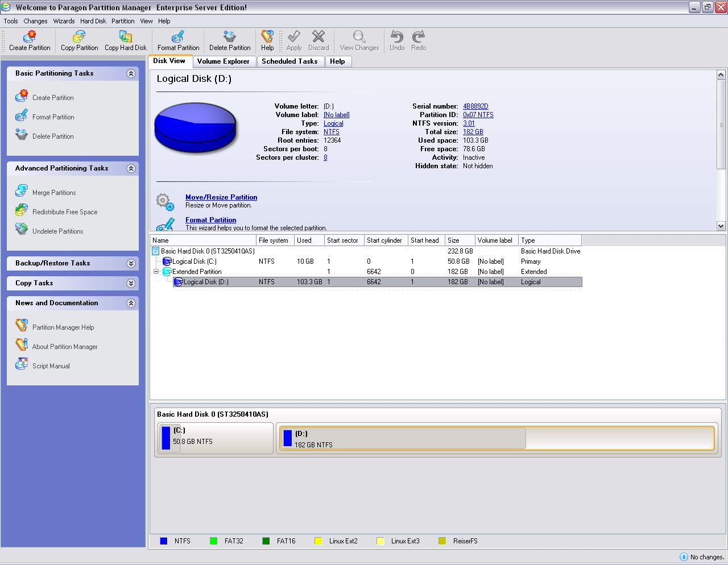Click Delete Partition toolbar icon
Image resolution: width=728 pixels, height=565 pixels.
point(230,37)
